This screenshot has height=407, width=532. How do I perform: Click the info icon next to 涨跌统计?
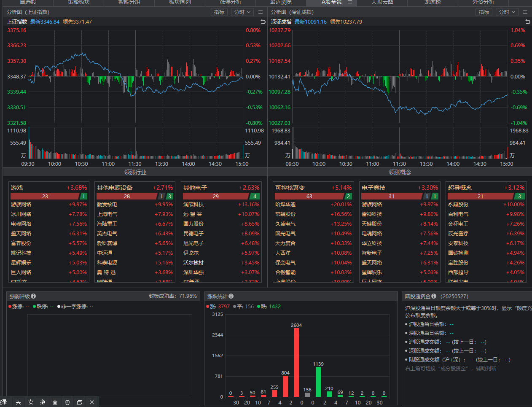click(x=231, y=296)
